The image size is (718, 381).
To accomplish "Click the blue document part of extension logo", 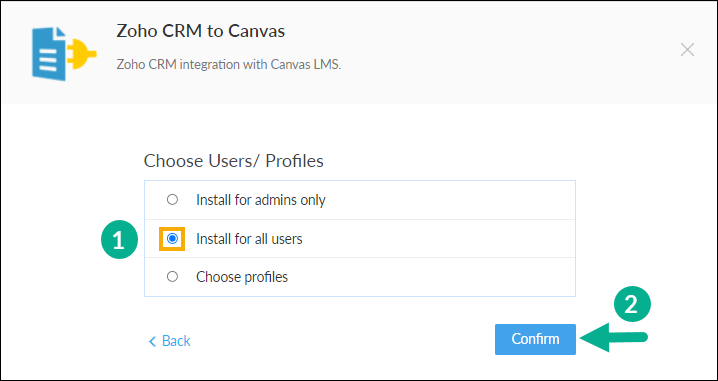I will (x=49, y=54).
